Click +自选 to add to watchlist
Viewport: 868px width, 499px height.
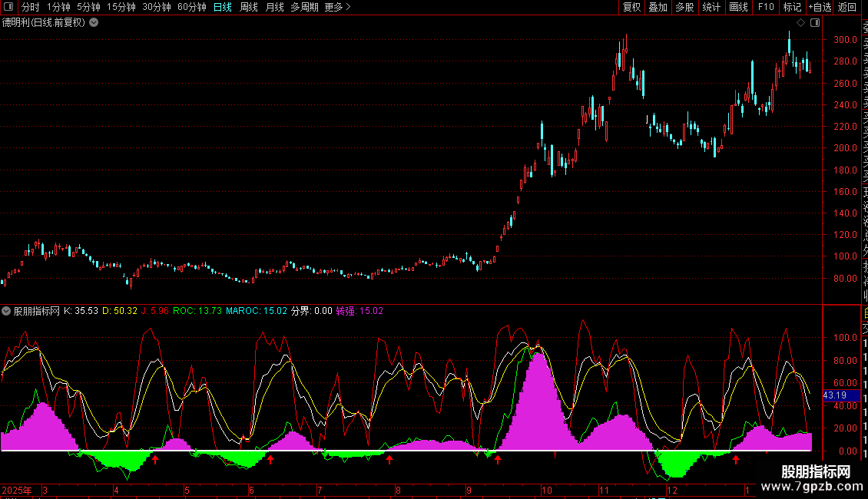820,7
